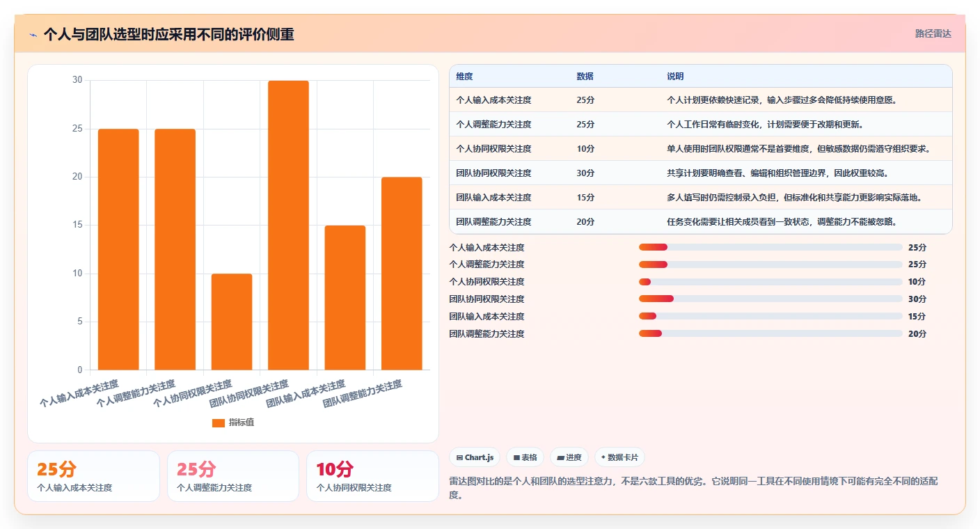Click the progress bar for 个人协同权限关注度

(770, 282)
